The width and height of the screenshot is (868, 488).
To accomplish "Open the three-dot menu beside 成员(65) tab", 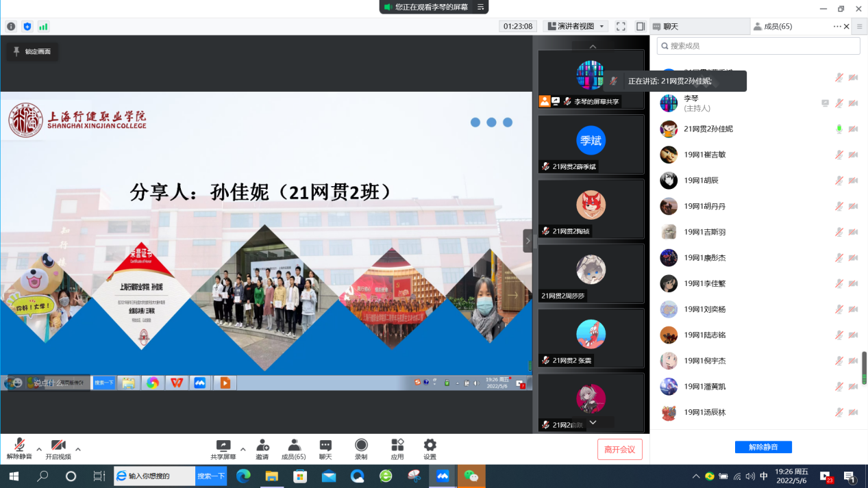I will tap(837, 27).
